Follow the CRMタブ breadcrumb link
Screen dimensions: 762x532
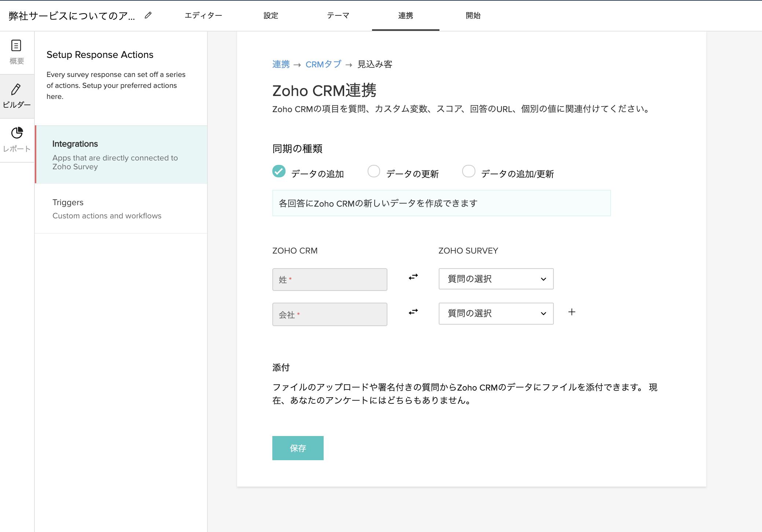(323, 64)
